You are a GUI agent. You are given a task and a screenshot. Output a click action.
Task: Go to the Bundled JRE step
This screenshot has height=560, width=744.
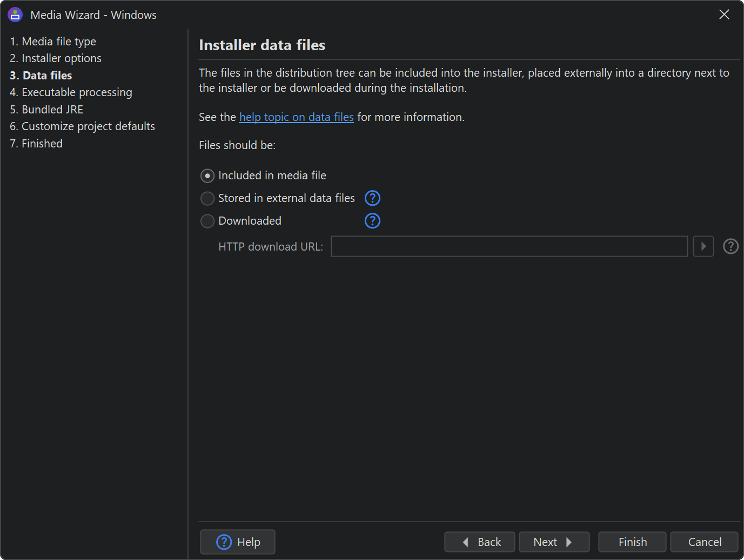tap(46, 110)
